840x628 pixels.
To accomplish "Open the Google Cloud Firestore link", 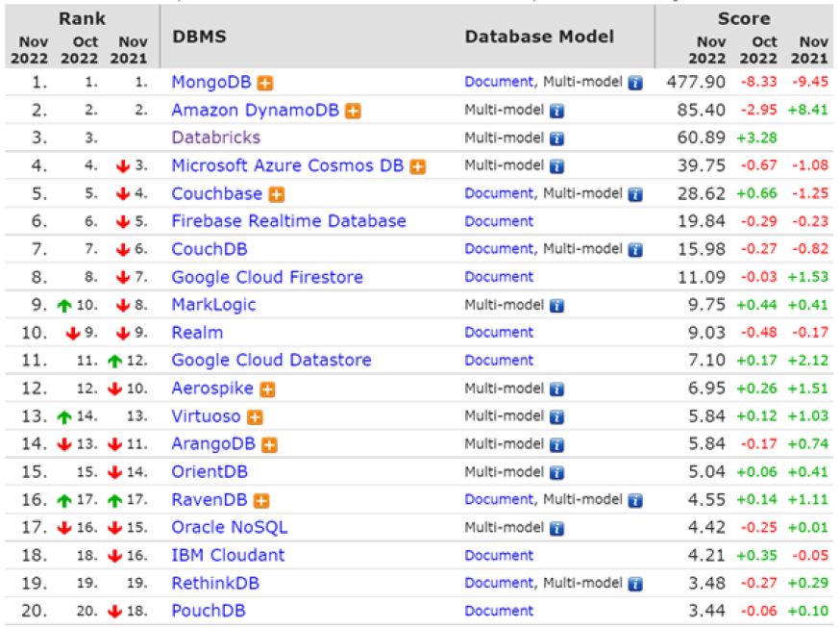I will [x=267, y=277].
